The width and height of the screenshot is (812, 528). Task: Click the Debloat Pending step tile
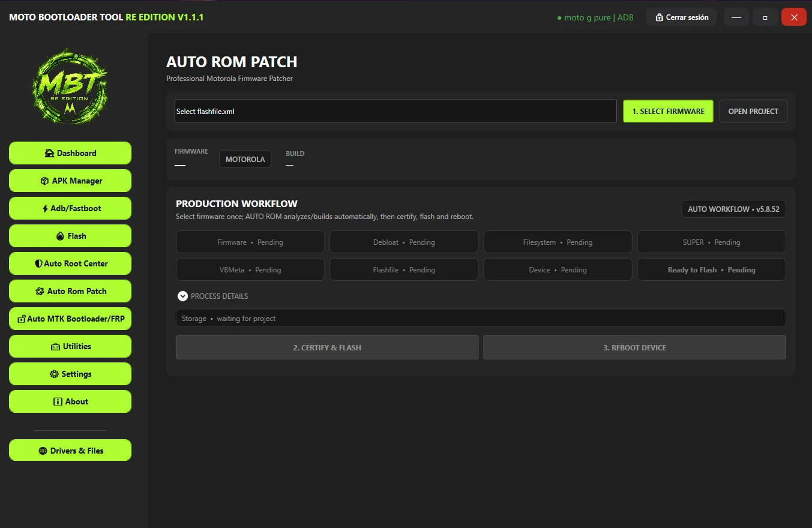tap(404, 242)
